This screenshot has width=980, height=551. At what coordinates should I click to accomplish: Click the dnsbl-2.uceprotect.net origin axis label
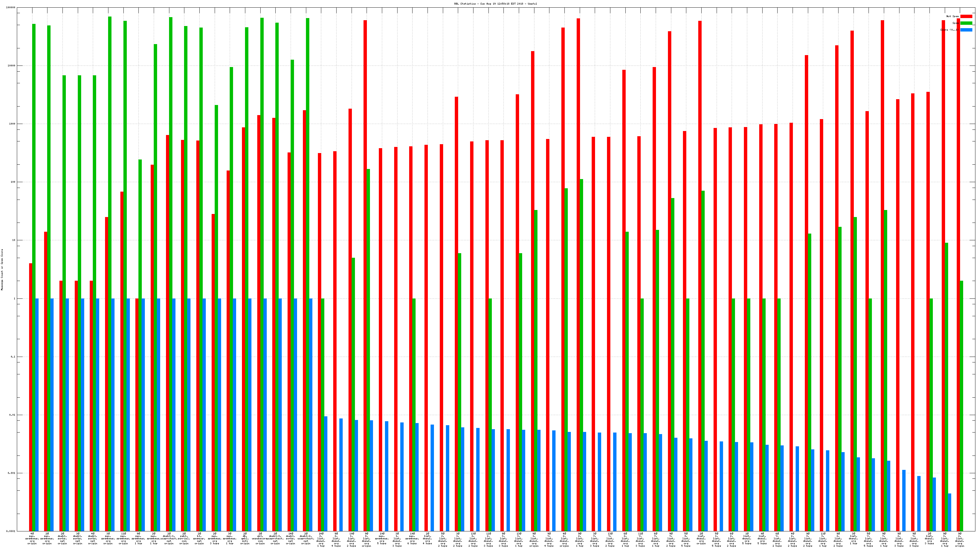[306, 538]
